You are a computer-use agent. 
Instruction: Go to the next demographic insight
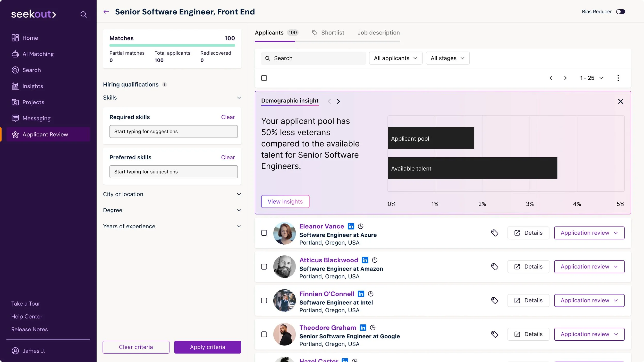point(338,101)
